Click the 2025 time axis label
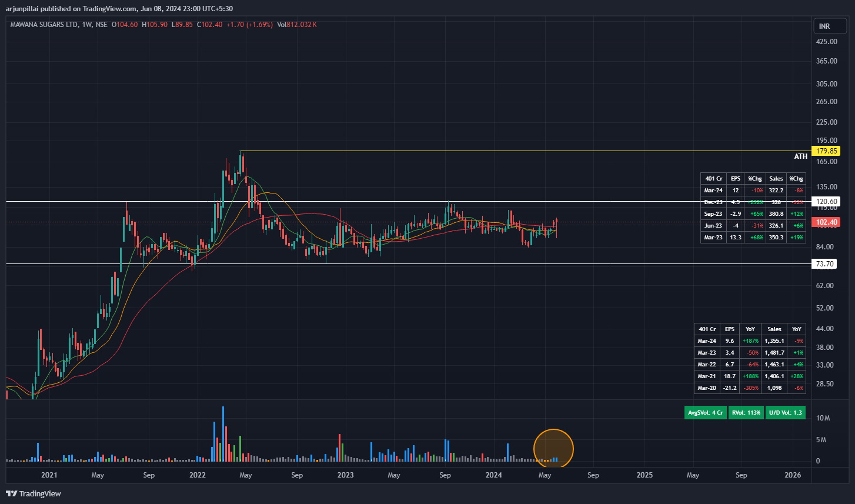 (x=644, y=475)
